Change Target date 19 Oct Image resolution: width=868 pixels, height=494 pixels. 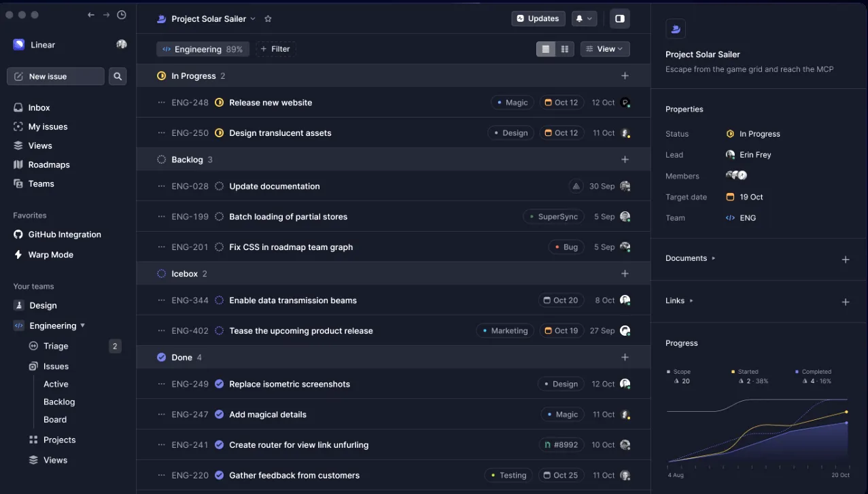click(x=744, y=197)
